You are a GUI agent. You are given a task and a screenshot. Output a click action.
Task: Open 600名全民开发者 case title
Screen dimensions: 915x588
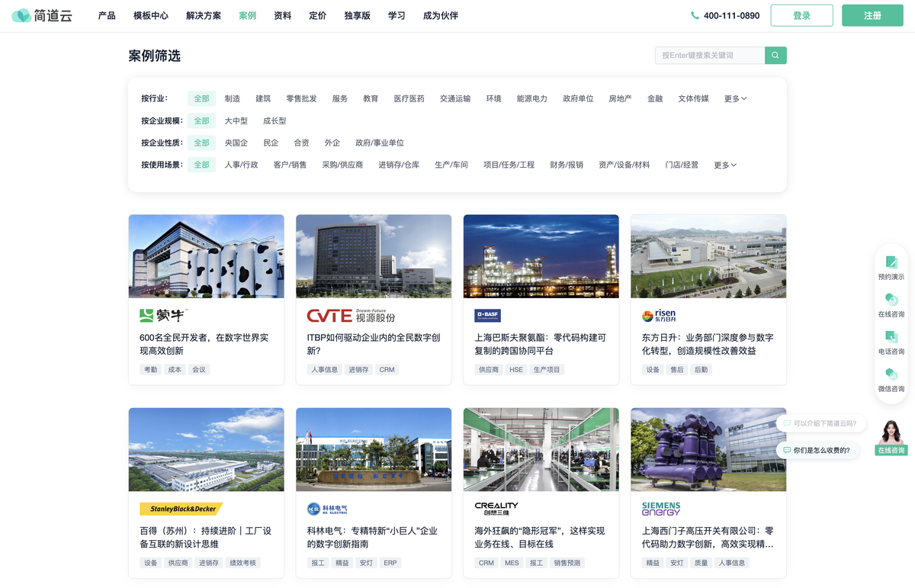point(204,344)
